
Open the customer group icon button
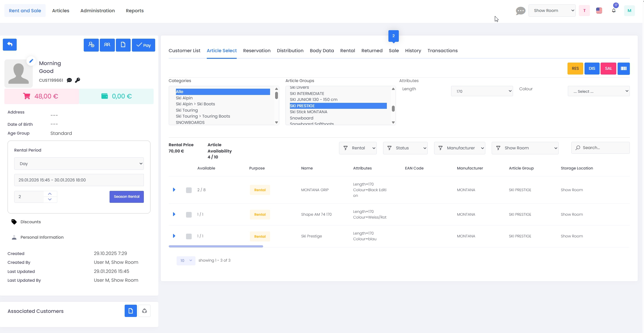pos(107,45)
